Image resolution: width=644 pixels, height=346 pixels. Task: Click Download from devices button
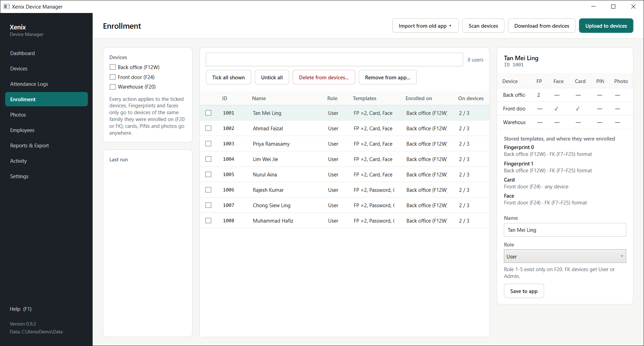pyautogui.click(x=541, y=26)
